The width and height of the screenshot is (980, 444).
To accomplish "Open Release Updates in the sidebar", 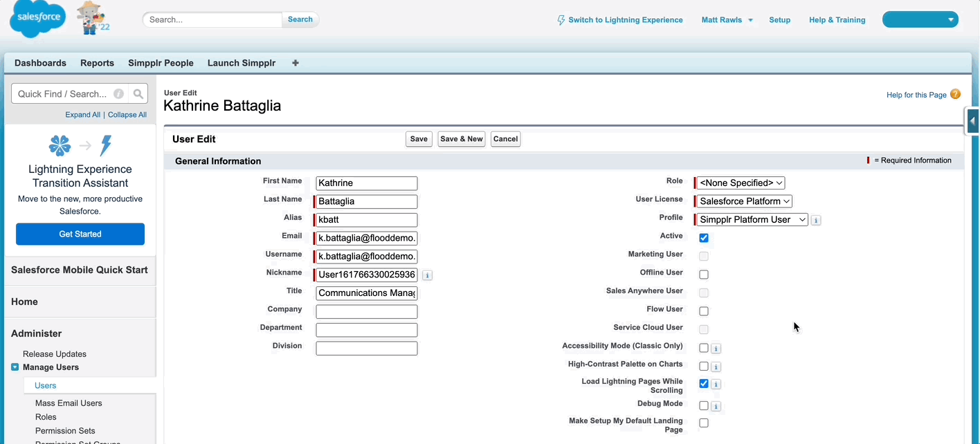I will coord(55,354).
